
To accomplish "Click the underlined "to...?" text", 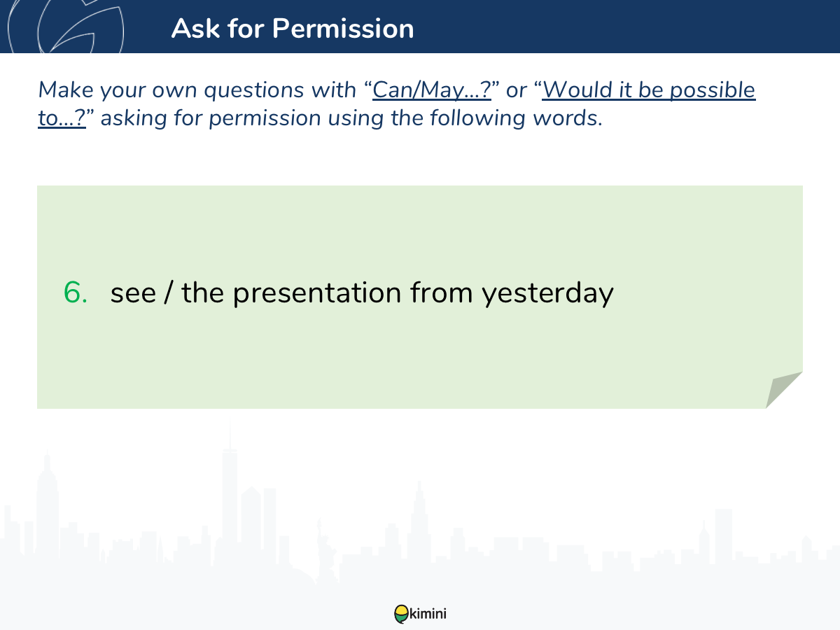I will point(62,118).
